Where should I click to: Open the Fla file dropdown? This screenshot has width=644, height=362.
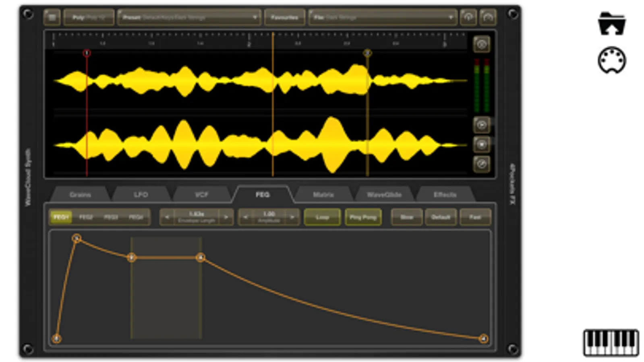[x=383, y=17]
